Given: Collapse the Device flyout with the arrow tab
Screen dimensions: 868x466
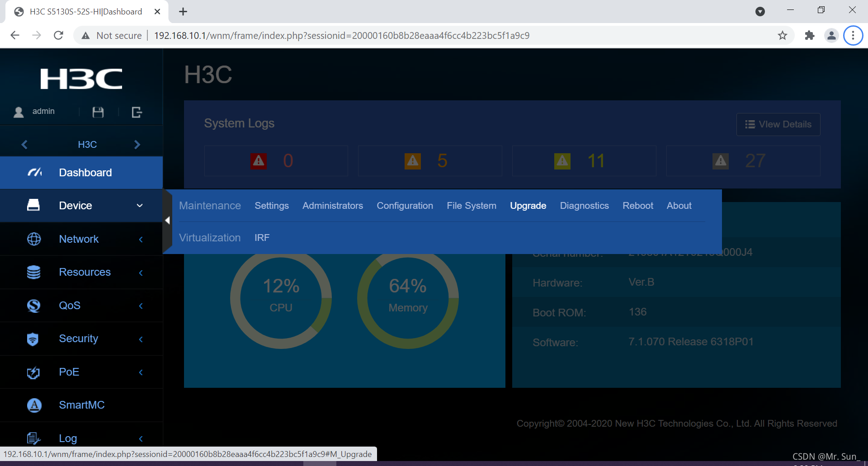Looking at the screenshot, I should tap(167, 221).
